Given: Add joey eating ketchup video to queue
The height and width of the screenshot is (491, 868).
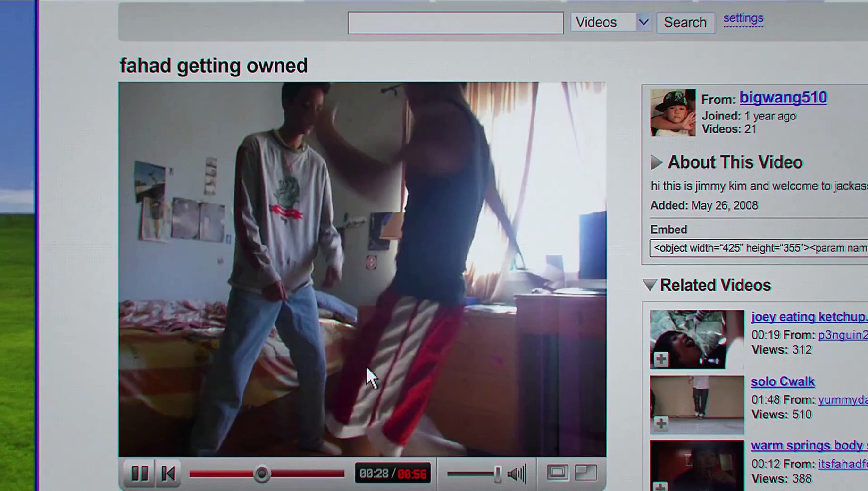Looking at the screenshot, I should [661, 359].
